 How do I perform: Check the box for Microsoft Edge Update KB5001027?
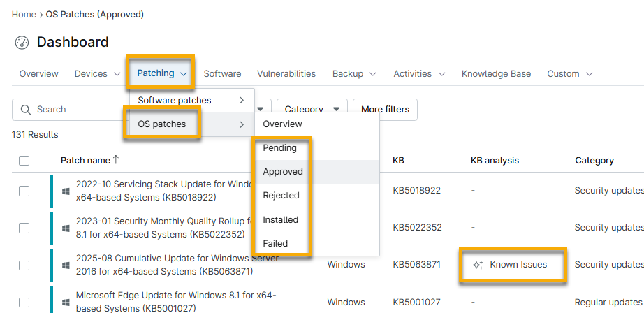tap(24, 303)
